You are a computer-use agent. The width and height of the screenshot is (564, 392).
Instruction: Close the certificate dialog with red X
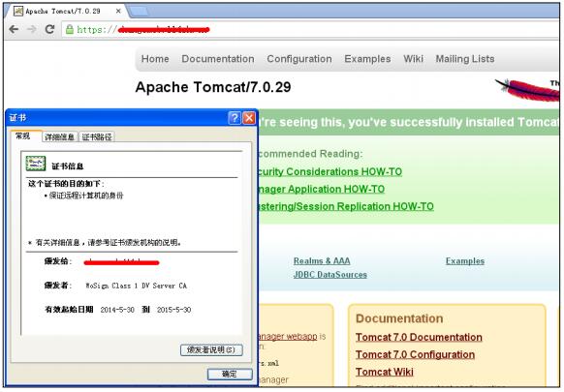(249, 117)
